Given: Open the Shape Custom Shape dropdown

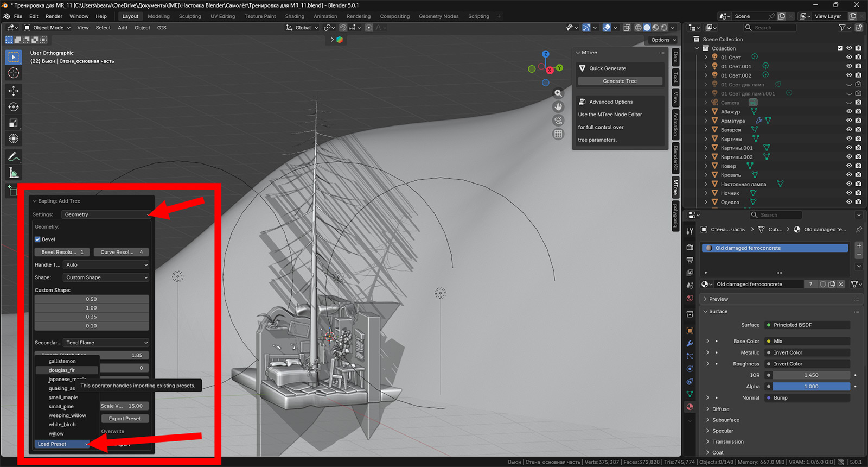Looking at the screenshot, I should 106,277.
